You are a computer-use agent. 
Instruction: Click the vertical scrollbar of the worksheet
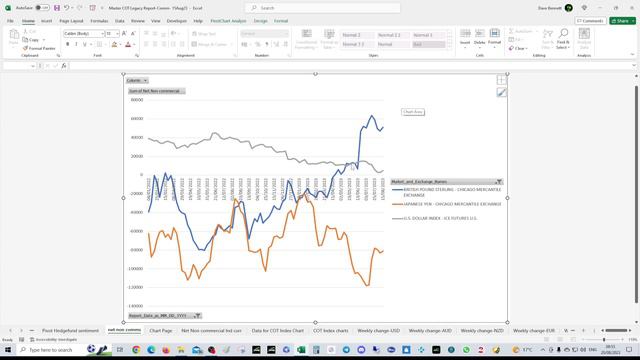pyautogui.click(x=636, y=194)
